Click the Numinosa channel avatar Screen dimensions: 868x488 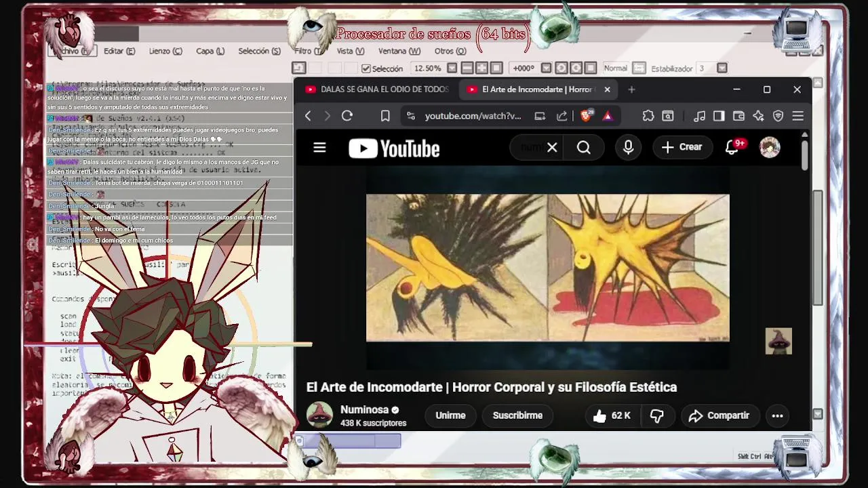(319, 415)
